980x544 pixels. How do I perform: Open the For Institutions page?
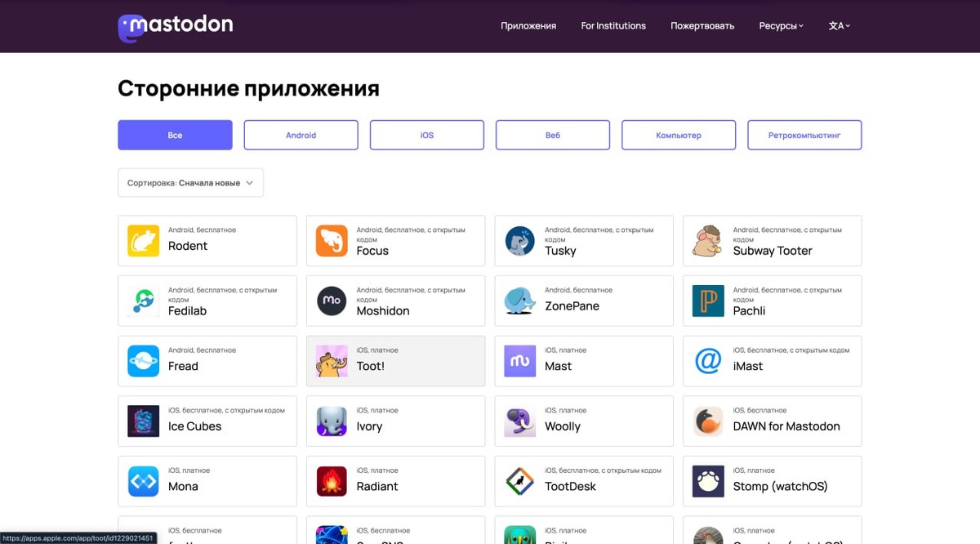[x=613, y=26]
